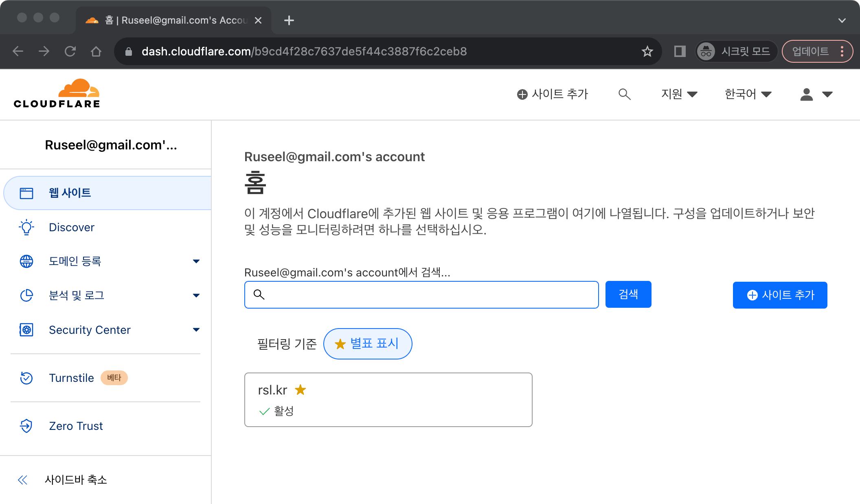
Task: Open Security Center in the sidebar
Action: pyautogui.click(x=106, y=330)
